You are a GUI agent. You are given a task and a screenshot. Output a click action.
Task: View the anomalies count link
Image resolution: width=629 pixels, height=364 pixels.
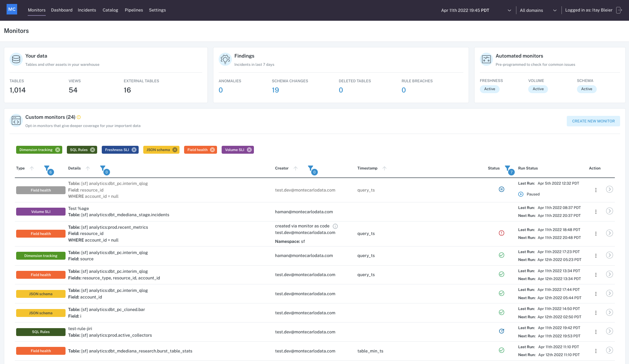[x=221, y=90]
